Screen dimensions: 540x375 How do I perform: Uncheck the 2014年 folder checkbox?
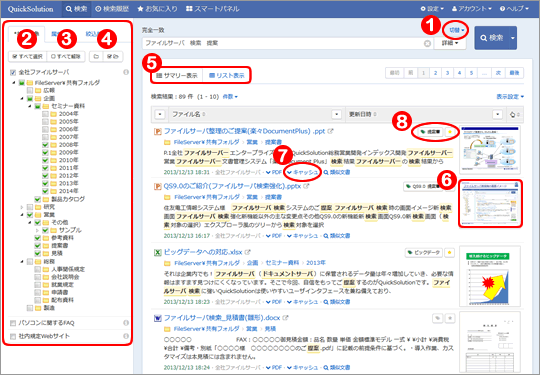click(x=45, y=191)
